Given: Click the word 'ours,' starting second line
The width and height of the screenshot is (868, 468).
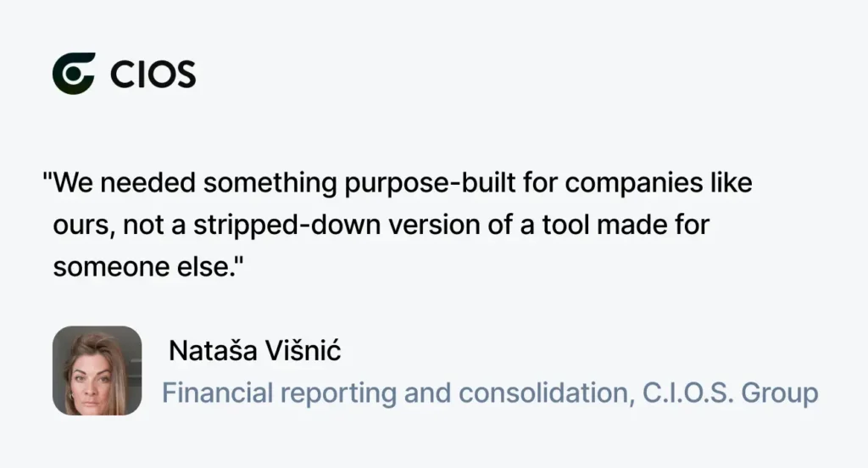Looking at the screenshot, I should click(x=84, y=226).
